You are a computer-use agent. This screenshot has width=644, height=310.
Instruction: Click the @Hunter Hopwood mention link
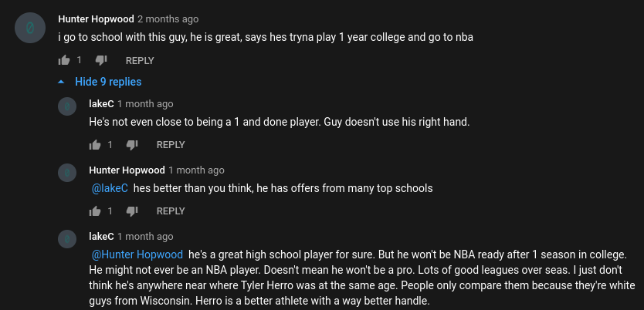137,254
